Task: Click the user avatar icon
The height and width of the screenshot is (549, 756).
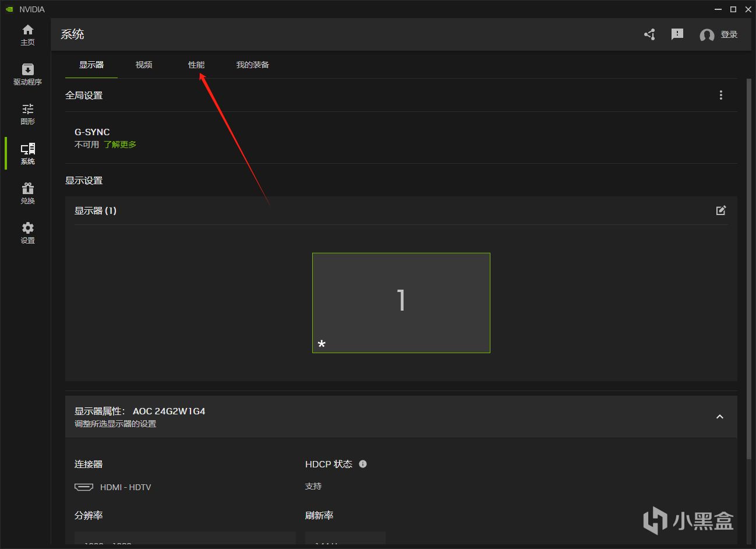Action: pos(706,35)
